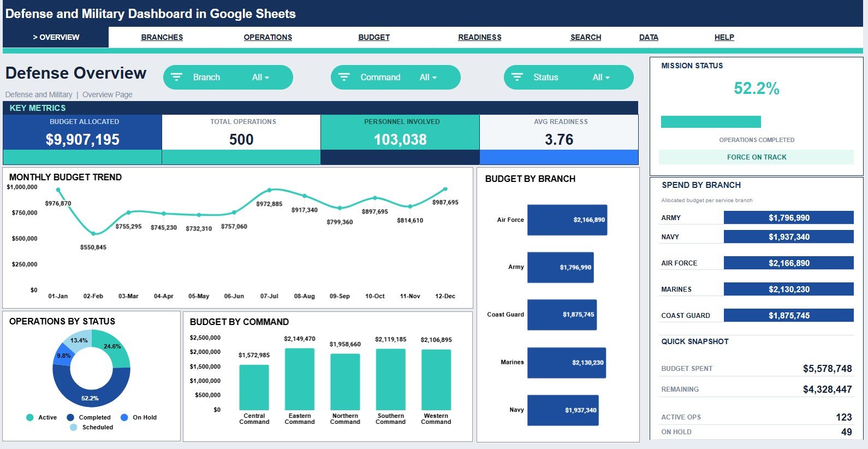The image size is (868, 449).
Task: Click the Army $1,796,990 chart bar
Action: click(x=560, y=267)
